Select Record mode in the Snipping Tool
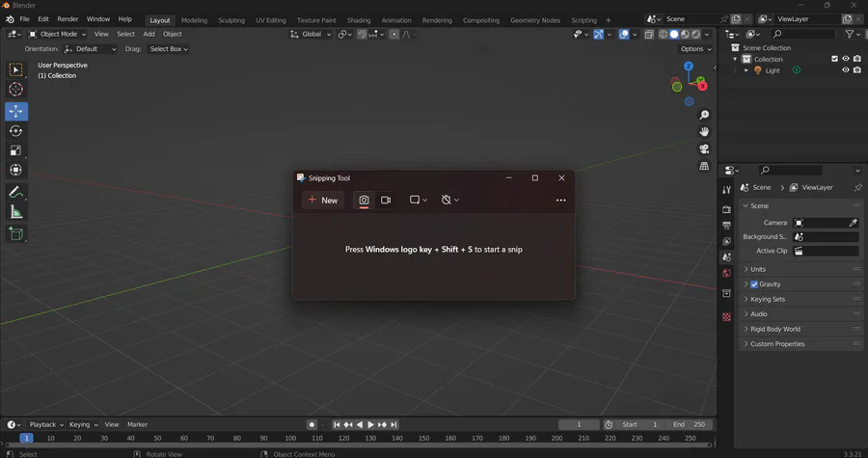This screenshot has width=868, height=458. (386, 201)
